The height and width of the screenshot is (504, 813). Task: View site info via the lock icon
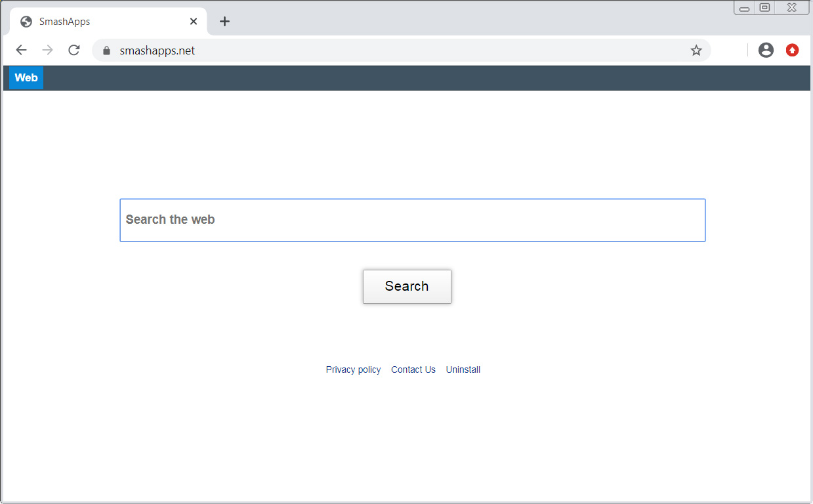click(x=107, y=51)
